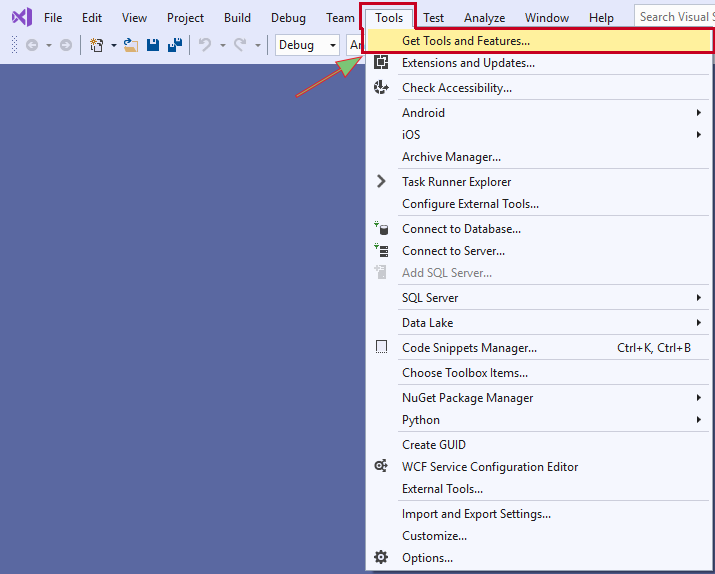Click the New Project toolbar icon

click(x=97, y=45)
